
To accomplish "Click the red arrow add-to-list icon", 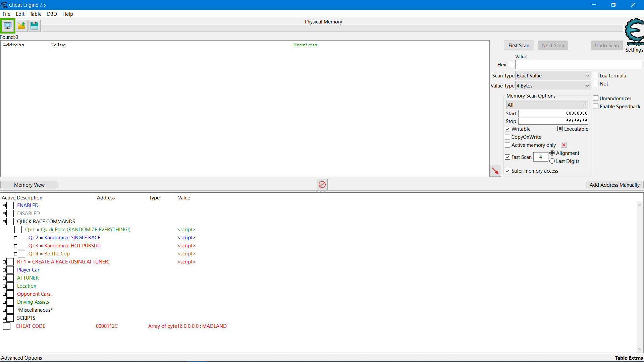I will [x=495, y=171].
